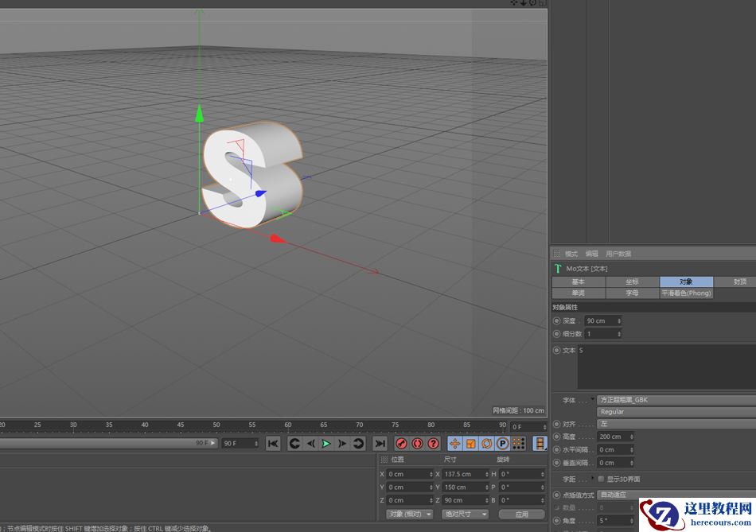
Task: Enable rotation keyframe recording icon
Action: [x=486, y=444]
